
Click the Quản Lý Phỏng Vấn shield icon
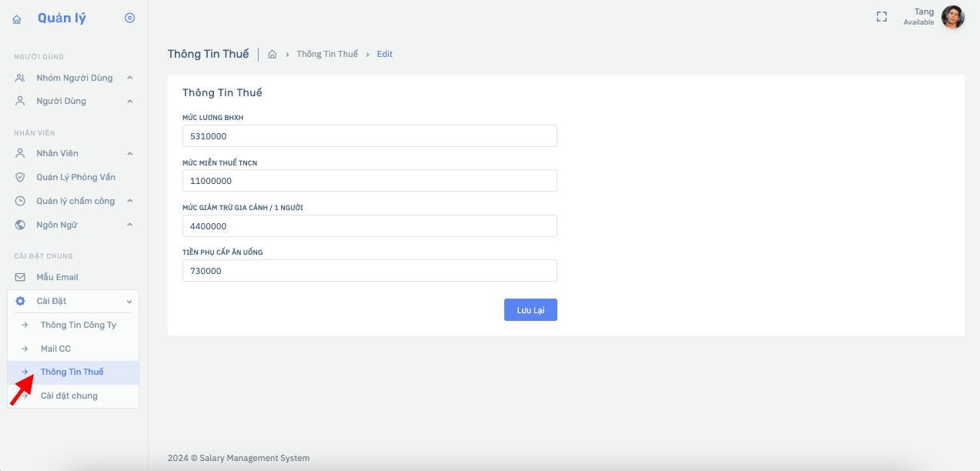coord(21,177)
